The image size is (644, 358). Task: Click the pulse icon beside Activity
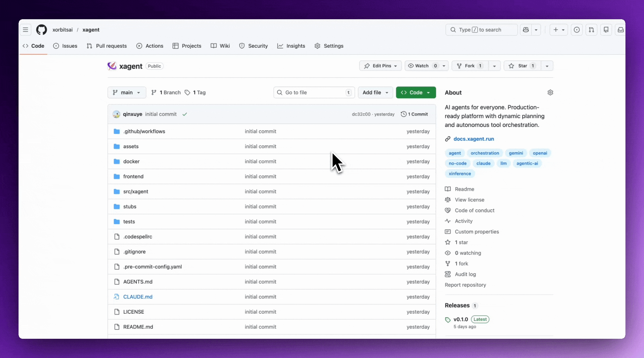click(448, 221)
